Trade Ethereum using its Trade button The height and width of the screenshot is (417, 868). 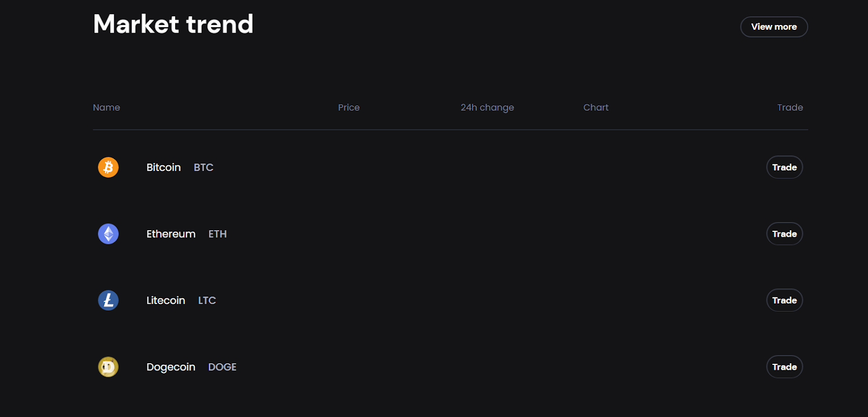tap(784, 234)
